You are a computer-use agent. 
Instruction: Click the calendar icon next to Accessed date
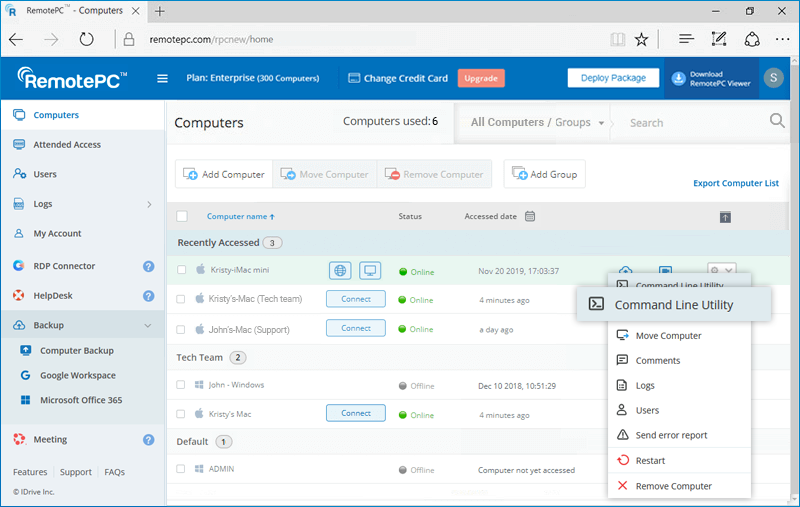pyautogui.click(x=530, y=216)
